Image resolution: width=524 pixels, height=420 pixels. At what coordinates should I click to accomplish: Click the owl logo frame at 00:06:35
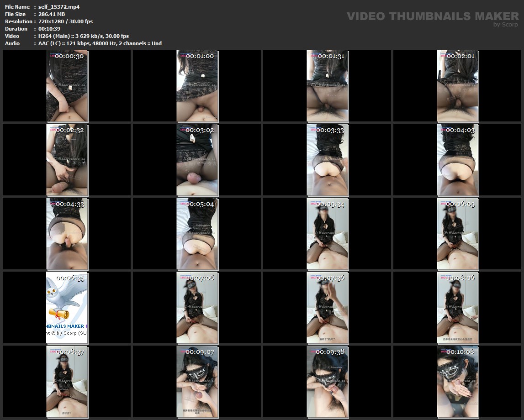tap(67, 308)
